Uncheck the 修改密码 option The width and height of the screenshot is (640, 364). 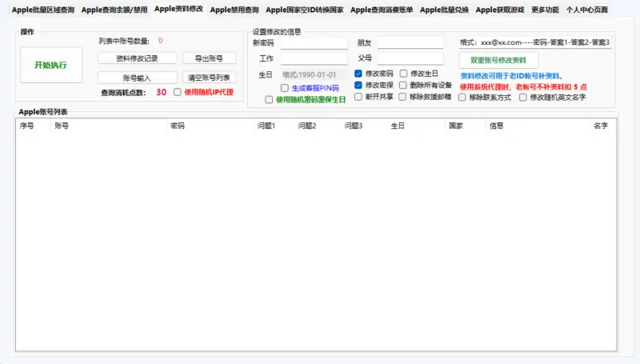pyautogui.click(x=358, y=74)
